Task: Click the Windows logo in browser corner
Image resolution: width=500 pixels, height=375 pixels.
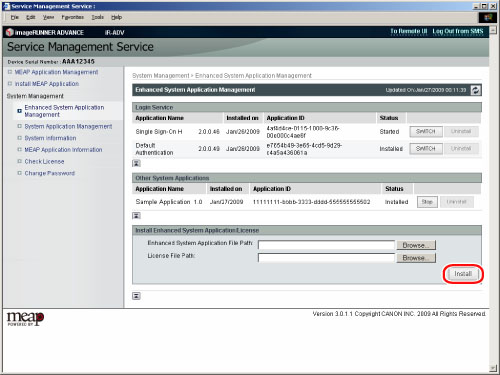Action: point(488,17)
